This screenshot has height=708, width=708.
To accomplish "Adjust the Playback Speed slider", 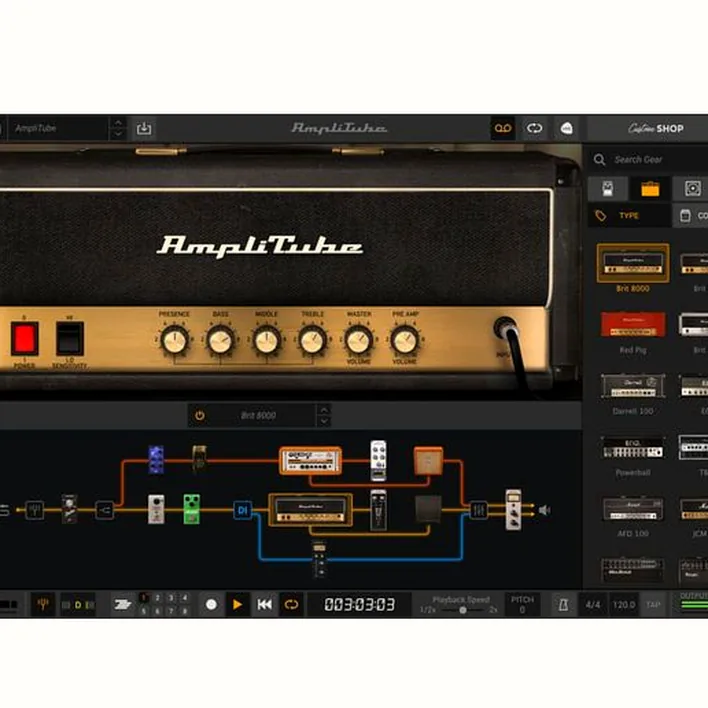I will click(462, 610).
